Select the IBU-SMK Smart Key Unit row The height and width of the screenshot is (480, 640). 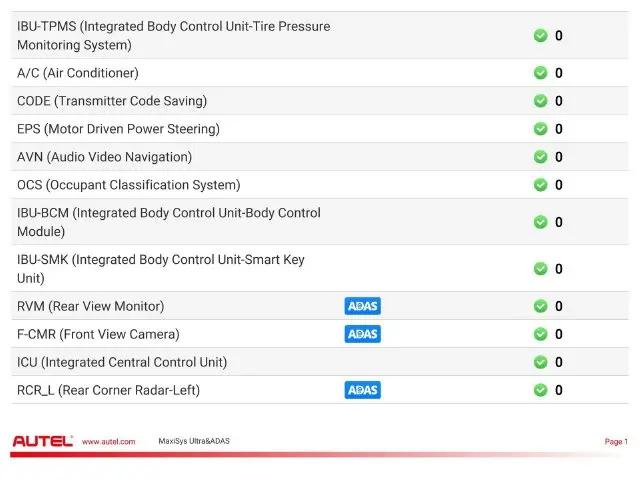320,269
